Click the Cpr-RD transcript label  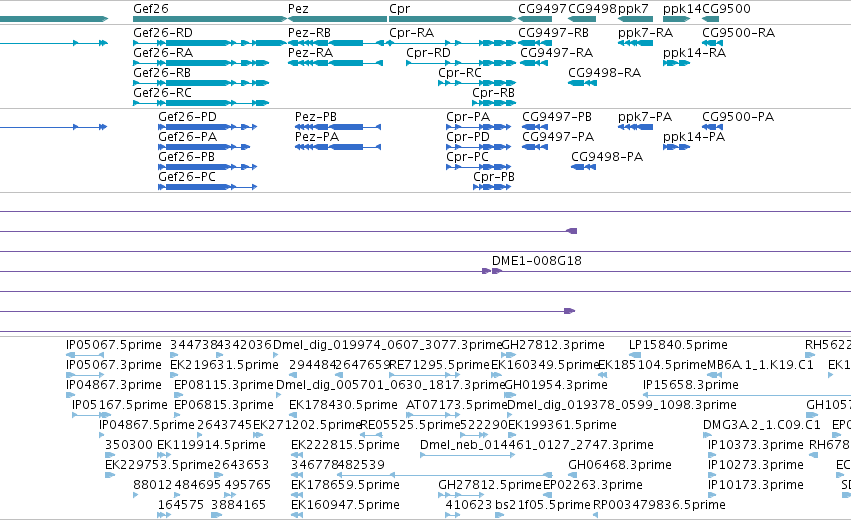tap(428, 53)
